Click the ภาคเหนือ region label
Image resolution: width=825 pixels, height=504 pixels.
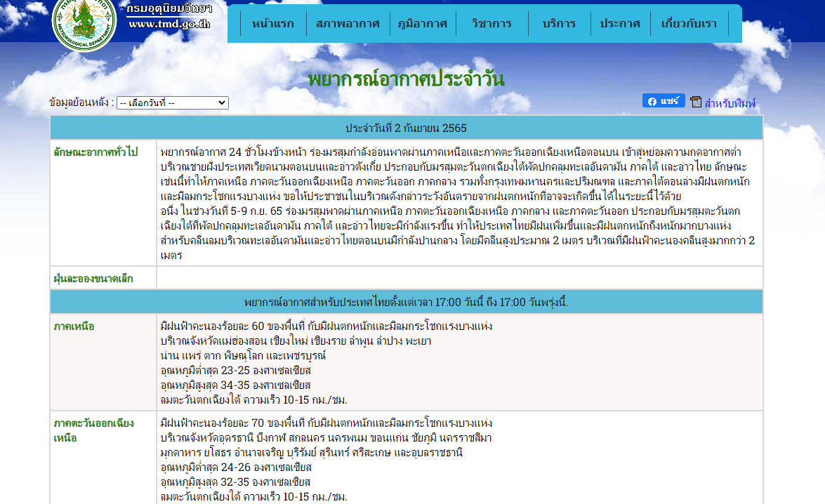pos(74,326)
